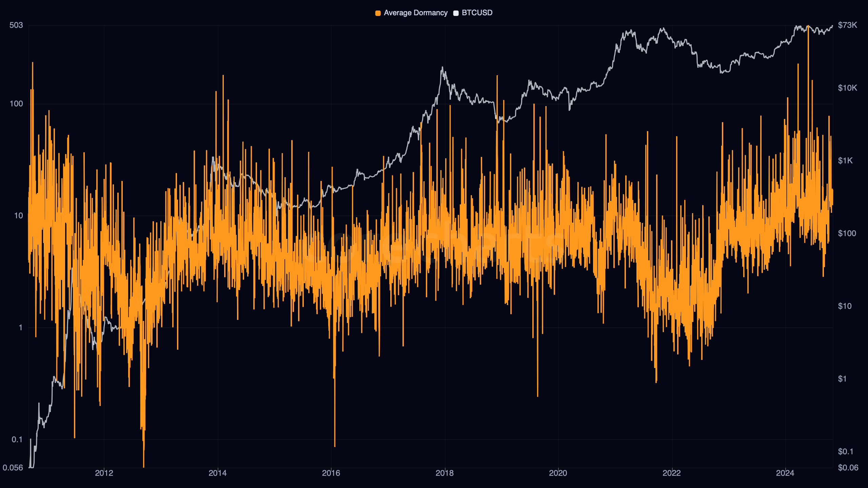The image size is (868, 488).
Task: Click the $73K right axis label
Action: (x=847, y=25)
